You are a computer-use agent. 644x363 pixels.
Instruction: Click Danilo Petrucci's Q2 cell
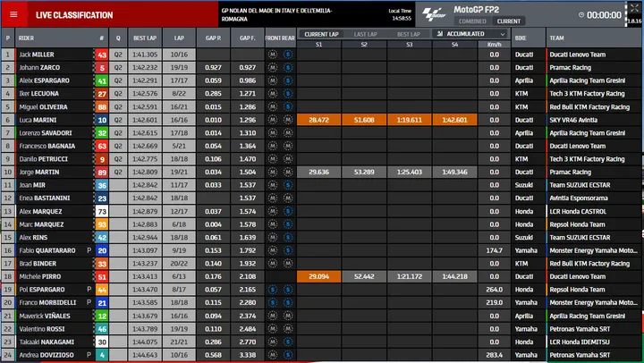coord(118,159)
